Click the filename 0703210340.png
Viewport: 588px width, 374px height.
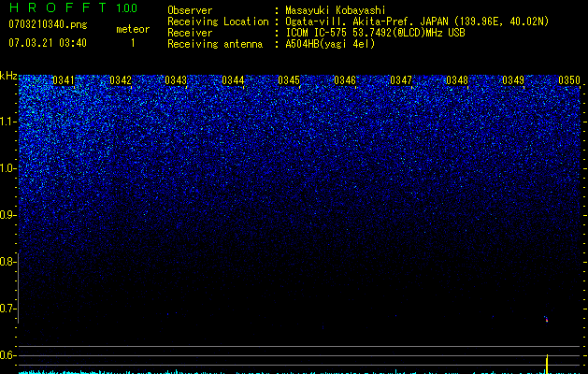(48, 24)
